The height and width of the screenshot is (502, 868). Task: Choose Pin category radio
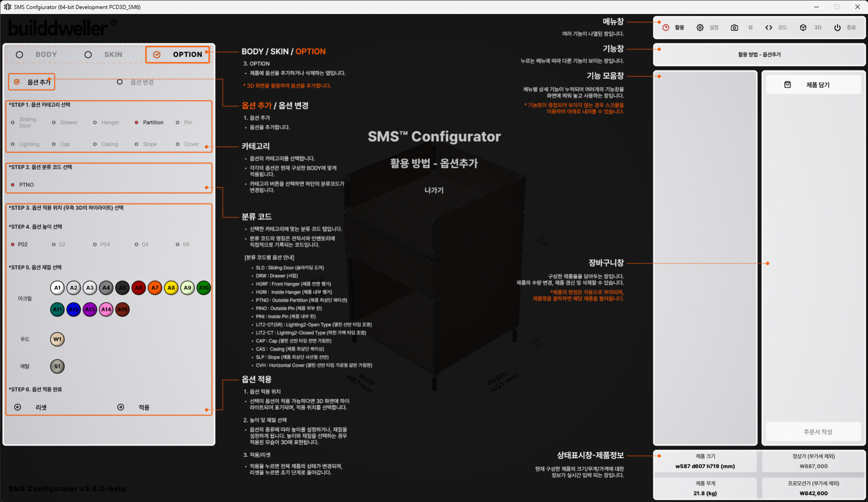178,123
